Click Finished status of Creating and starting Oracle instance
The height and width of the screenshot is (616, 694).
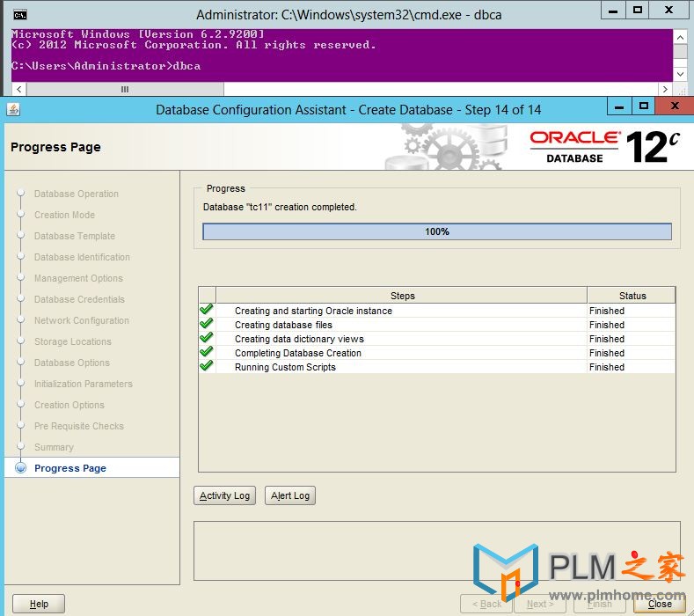point(607,311)
